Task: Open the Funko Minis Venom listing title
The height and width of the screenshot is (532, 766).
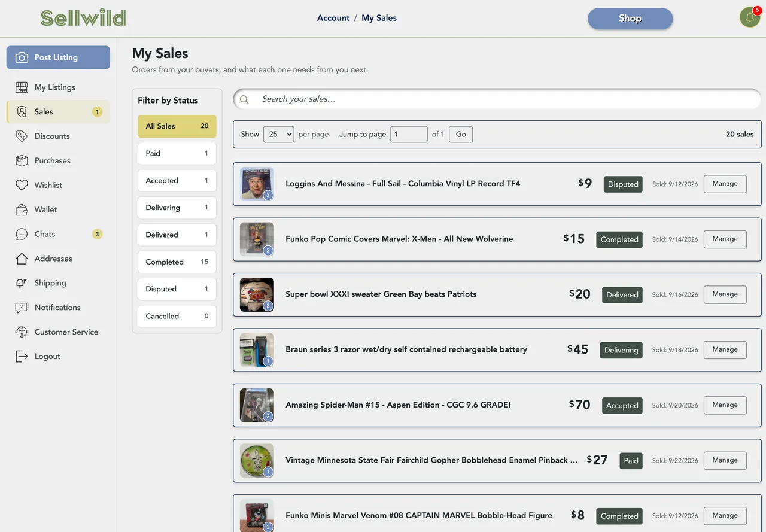Action: [x=419, y=515]
